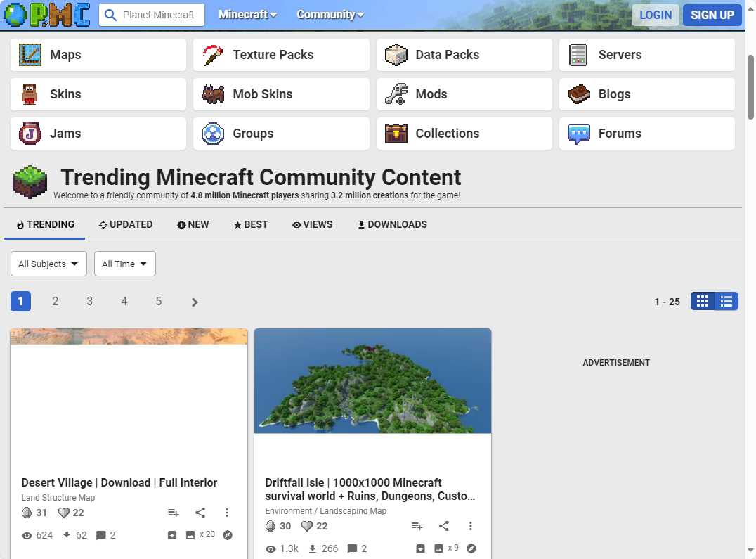Open Skins character icon

point(30,94)
